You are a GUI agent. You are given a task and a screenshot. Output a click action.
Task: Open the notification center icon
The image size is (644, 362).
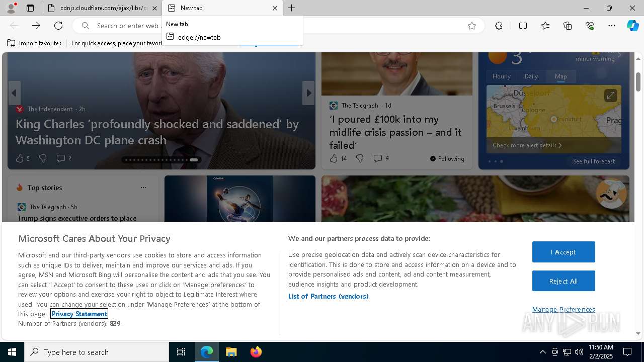click(627, 352)
